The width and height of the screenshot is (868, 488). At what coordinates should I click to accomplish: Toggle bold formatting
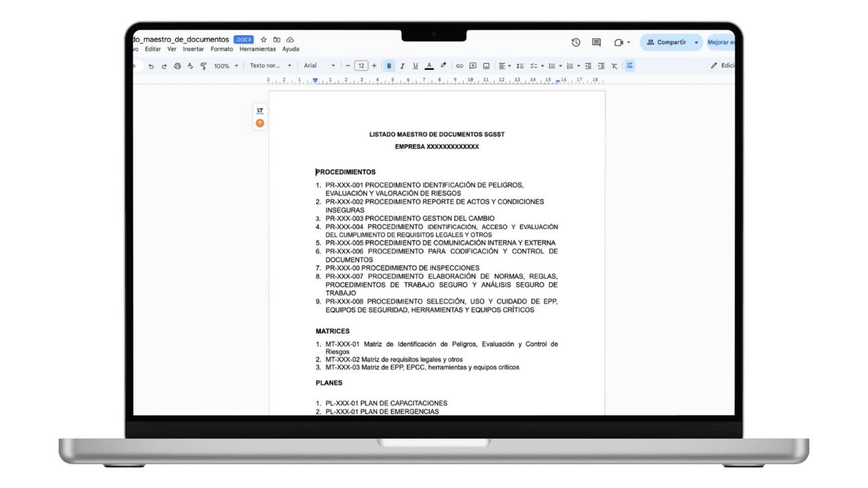tap(389, 65)
